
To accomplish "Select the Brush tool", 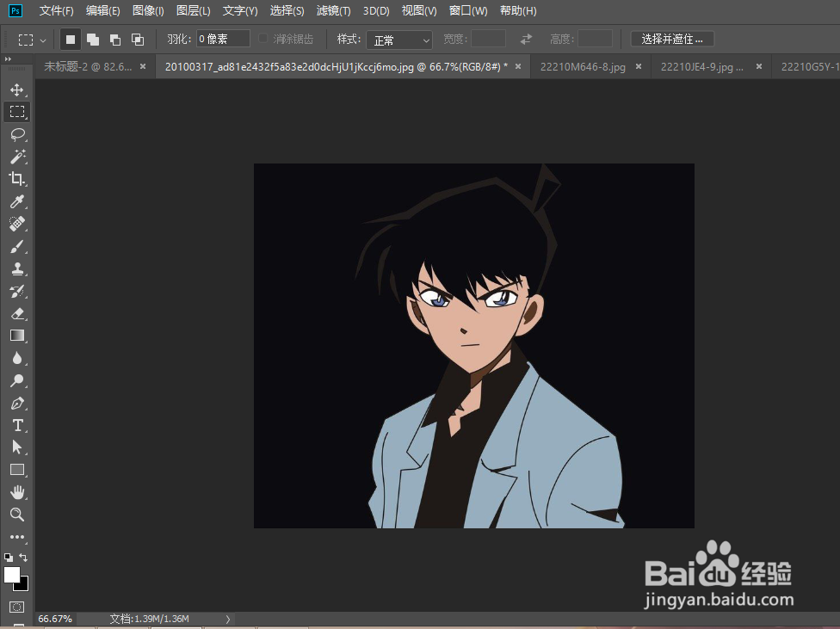I will (x=16, y=246).
